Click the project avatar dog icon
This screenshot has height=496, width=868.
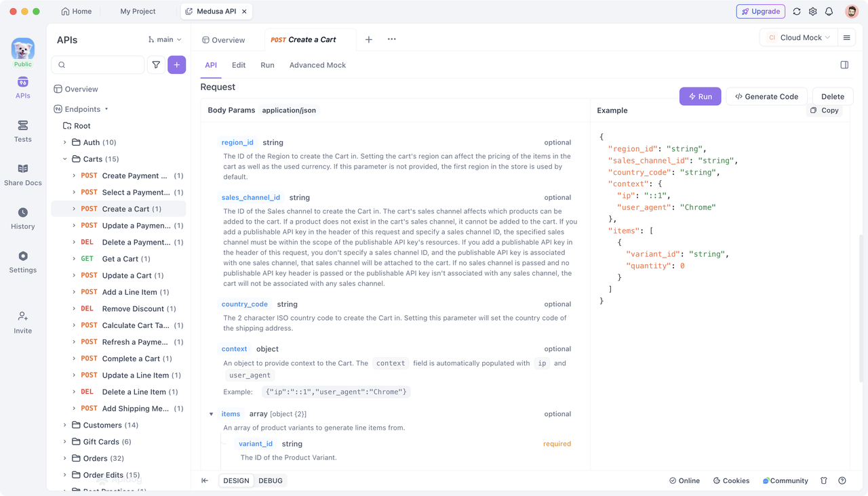(22, 49)
